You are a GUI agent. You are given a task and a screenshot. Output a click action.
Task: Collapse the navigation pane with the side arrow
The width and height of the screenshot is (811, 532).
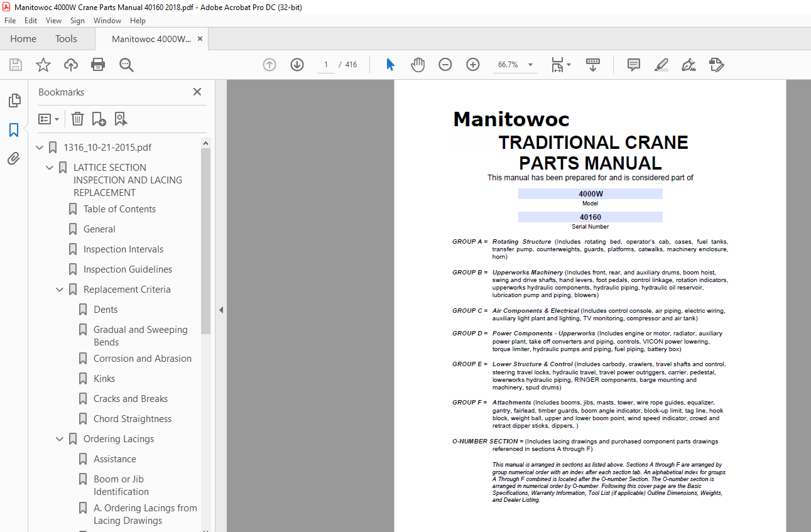[220, 310]
